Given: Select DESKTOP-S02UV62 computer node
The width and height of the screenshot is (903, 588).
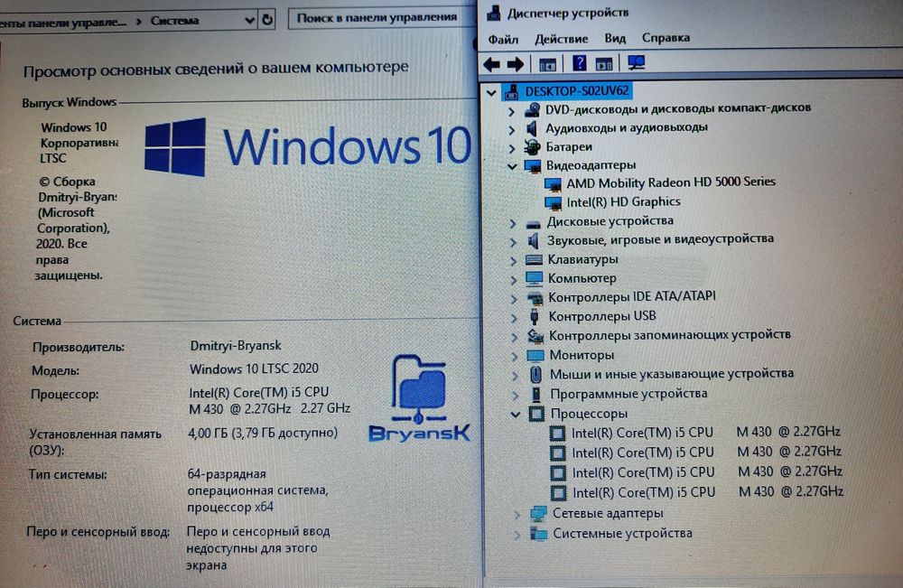Looking at the screenshot, I should (576, 91).
